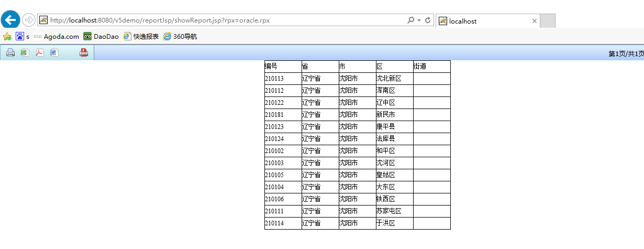Open a new blank tab
644x249 pixels.
tap(547, 21)
